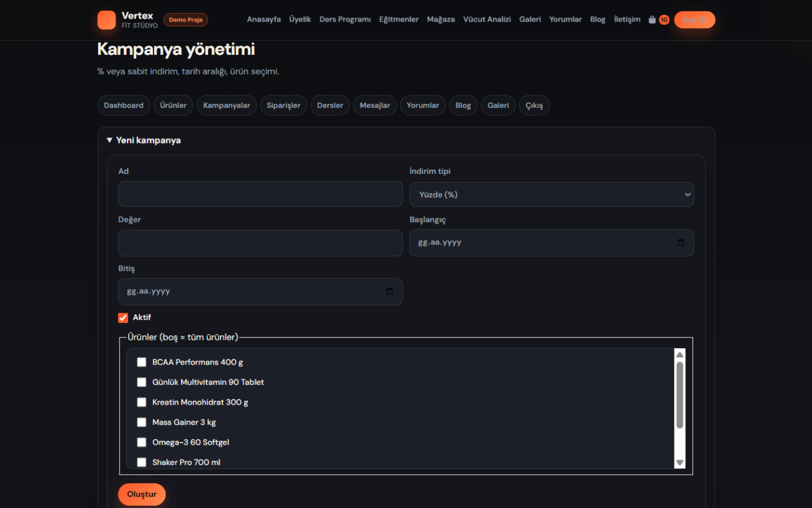Check Omega-3 60 Softgel product
812x508 pixels.
142,443
